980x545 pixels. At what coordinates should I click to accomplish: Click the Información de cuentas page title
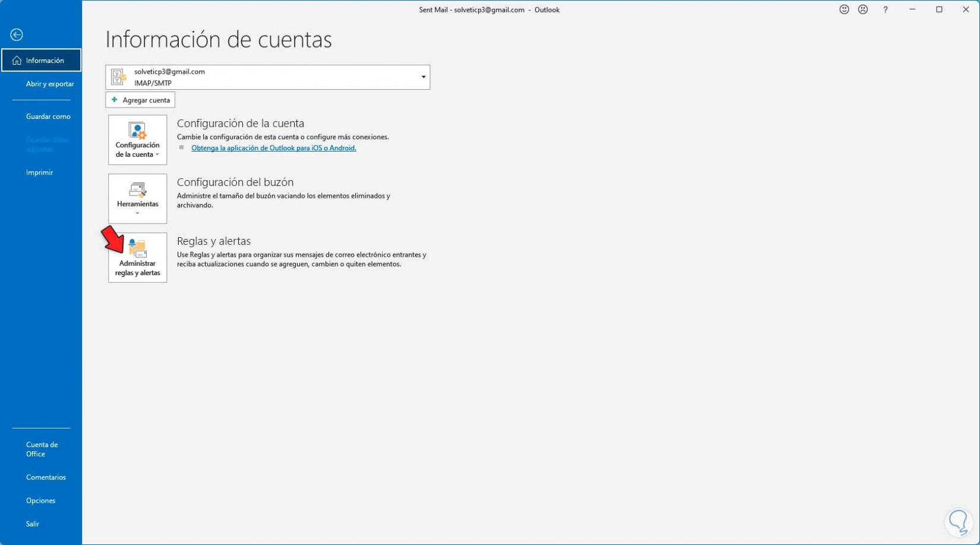tap(219, 40)
